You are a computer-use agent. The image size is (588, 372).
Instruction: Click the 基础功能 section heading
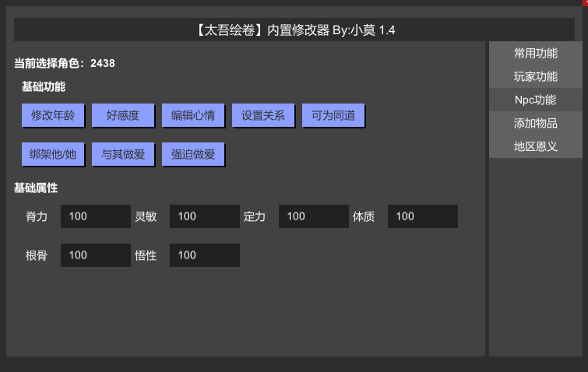coord(44,87)
